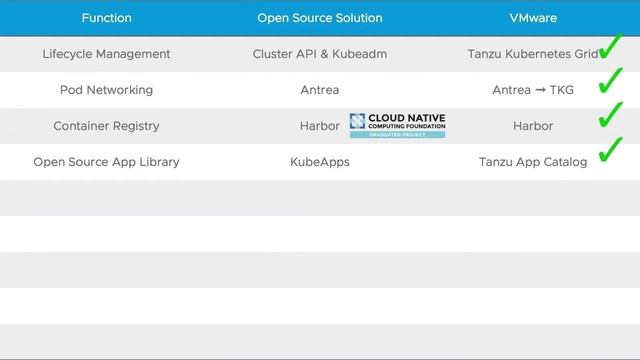640x360 pixels.
Task: Select the Lifecycle Management cell
Action: coord(107,54)
